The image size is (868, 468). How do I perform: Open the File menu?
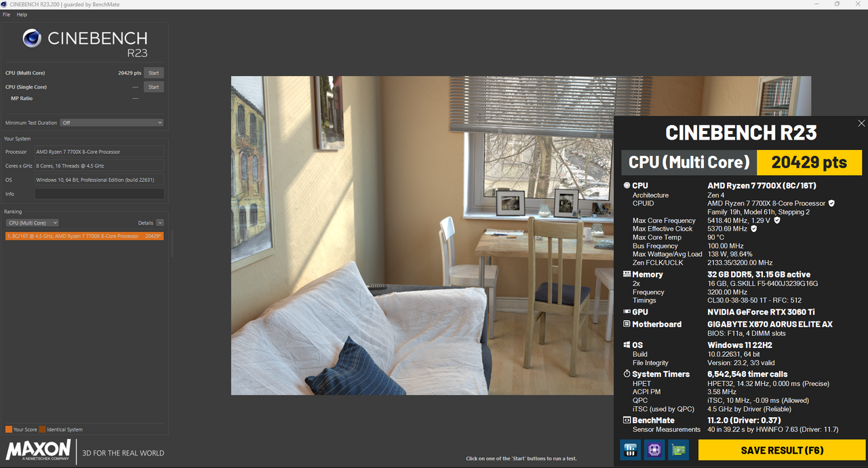6,14
